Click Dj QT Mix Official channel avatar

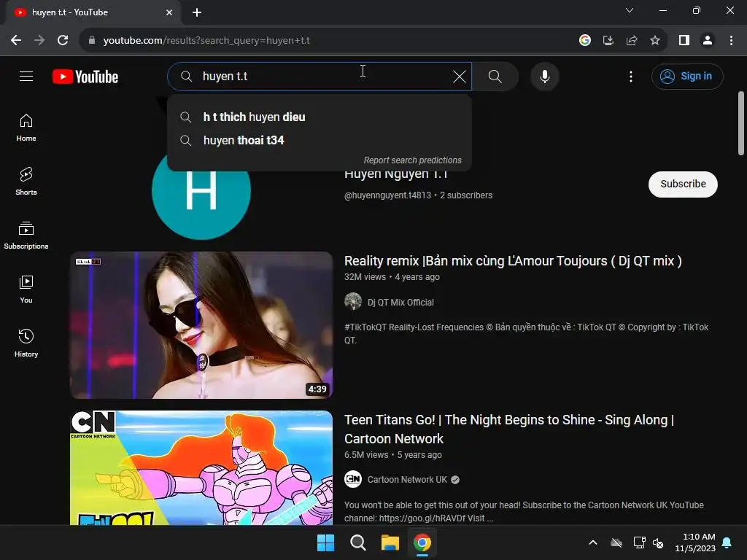353,301
